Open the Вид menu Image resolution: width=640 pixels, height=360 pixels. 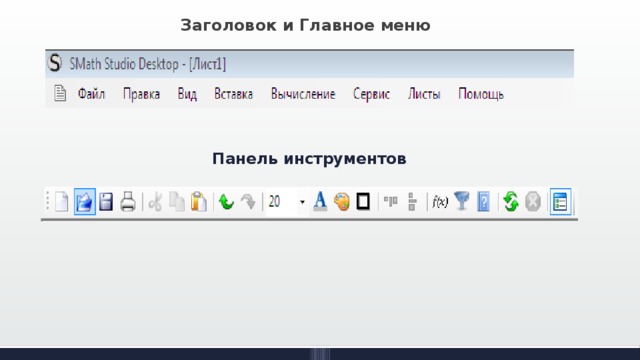click(x=187, y=94)
